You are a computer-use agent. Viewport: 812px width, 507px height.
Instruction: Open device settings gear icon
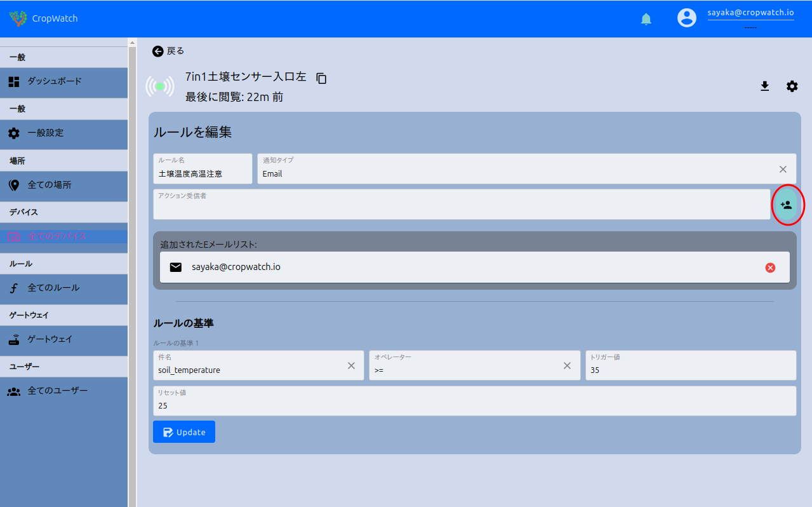792,86
